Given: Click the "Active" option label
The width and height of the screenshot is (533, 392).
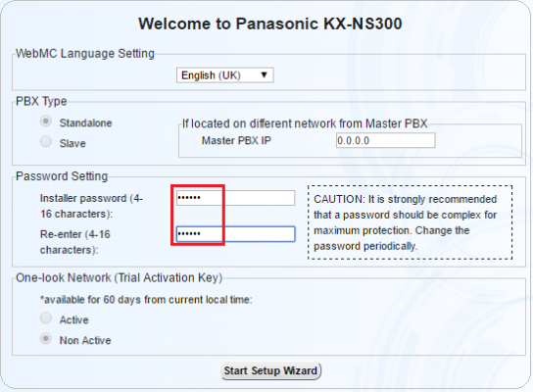Looking at the screenshot, I should [x=74, y=319].
